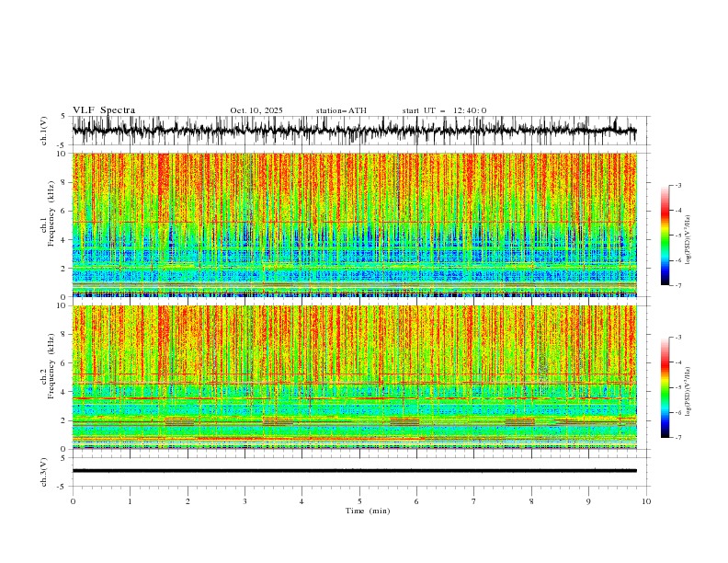Viewport: 728px width, 563px height.
Task: Click the '-5' tick on the upper colorbar
Action: tap(678, 236)
